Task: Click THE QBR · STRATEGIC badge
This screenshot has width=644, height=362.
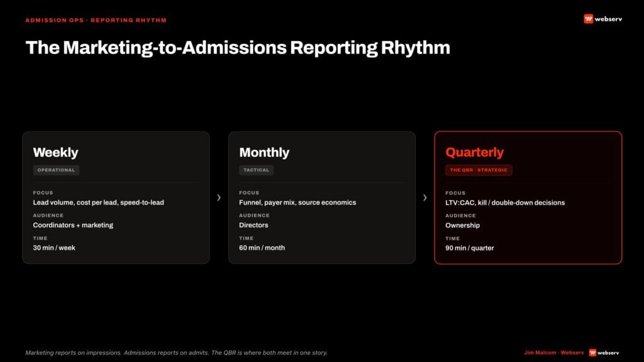Action: point(479,170)
